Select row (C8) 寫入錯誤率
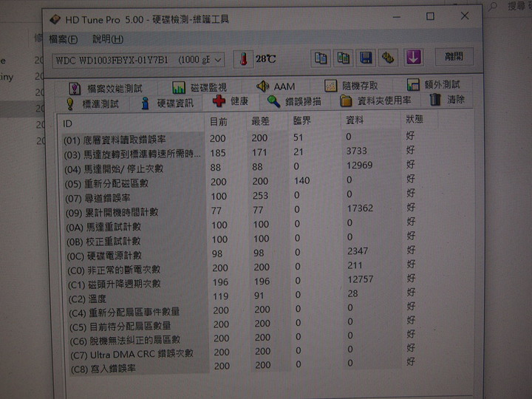Viewport: 532px width, 399px height. tap(245, 366)
